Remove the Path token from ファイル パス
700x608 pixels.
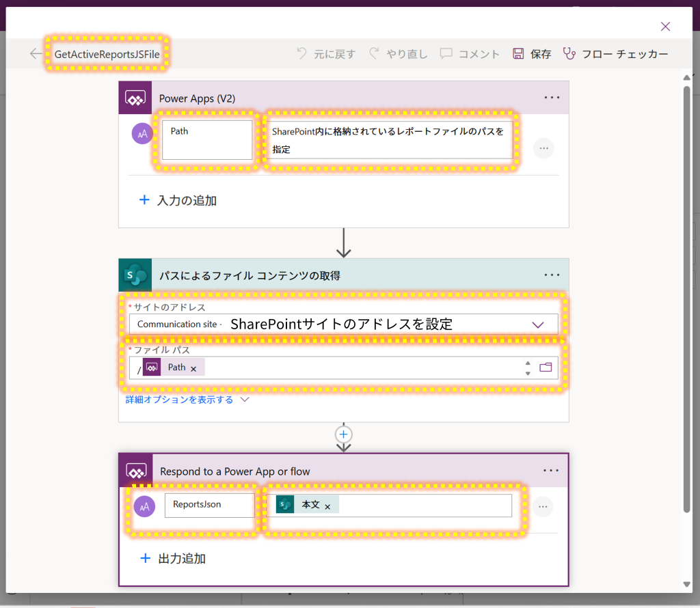pyautogui.click(x=193, y=369)
